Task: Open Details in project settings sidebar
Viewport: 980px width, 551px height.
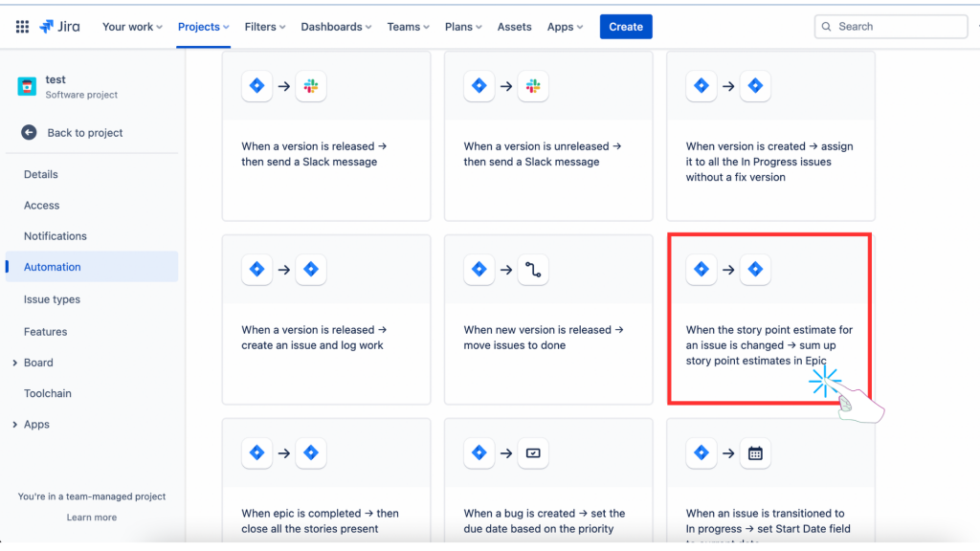Action: coord(40,174)
